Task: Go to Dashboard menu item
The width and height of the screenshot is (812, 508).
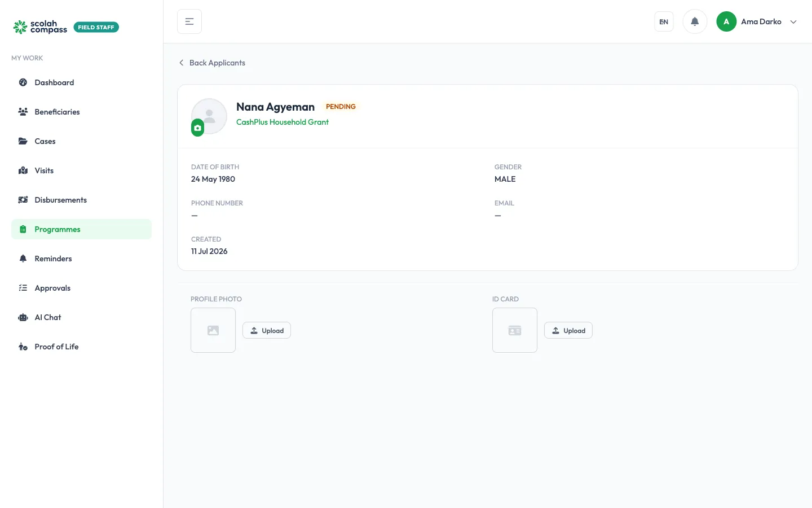Action: coord(54,82)
